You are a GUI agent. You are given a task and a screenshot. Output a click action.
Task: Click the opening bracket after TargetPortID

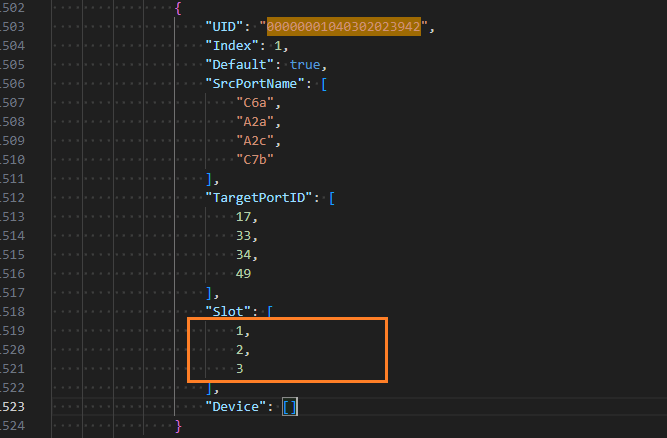coord(332,198)
